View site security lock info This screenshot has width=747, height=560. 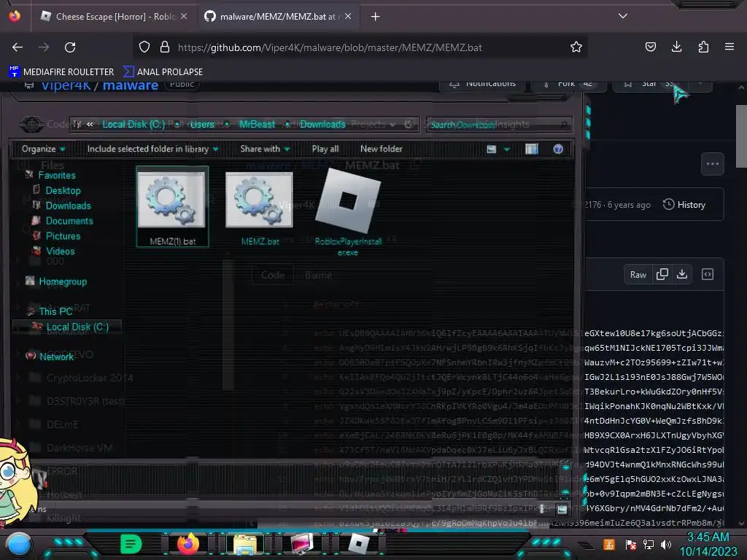coord(165,47)
